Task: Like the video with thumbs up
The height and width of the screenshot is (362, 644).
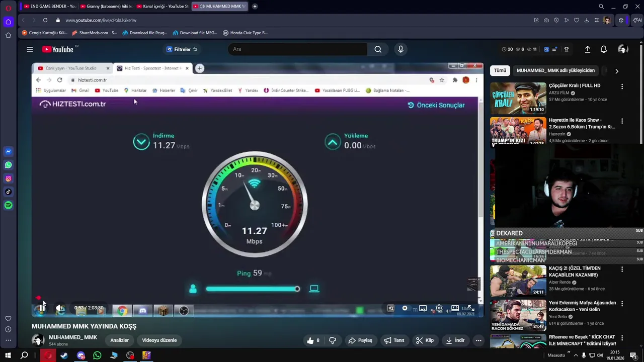Action: click(313, 340)
